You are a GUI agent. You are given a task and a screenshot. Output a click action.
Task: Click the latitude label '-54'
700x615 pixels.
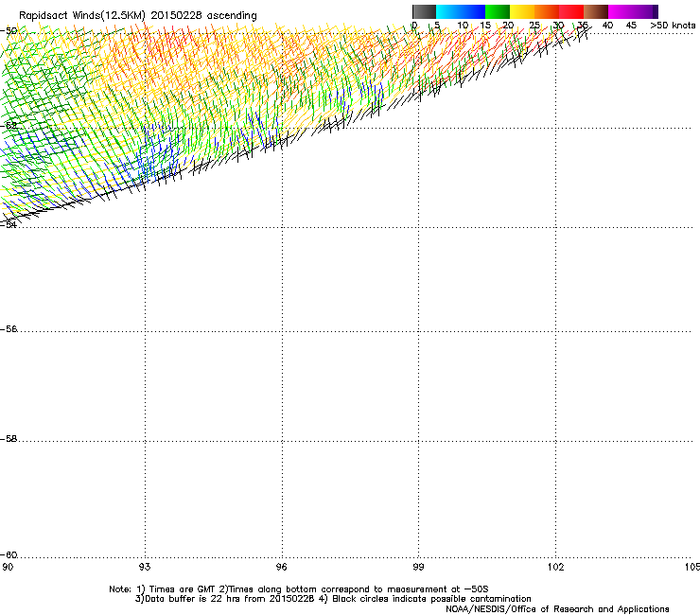point(9,224)
